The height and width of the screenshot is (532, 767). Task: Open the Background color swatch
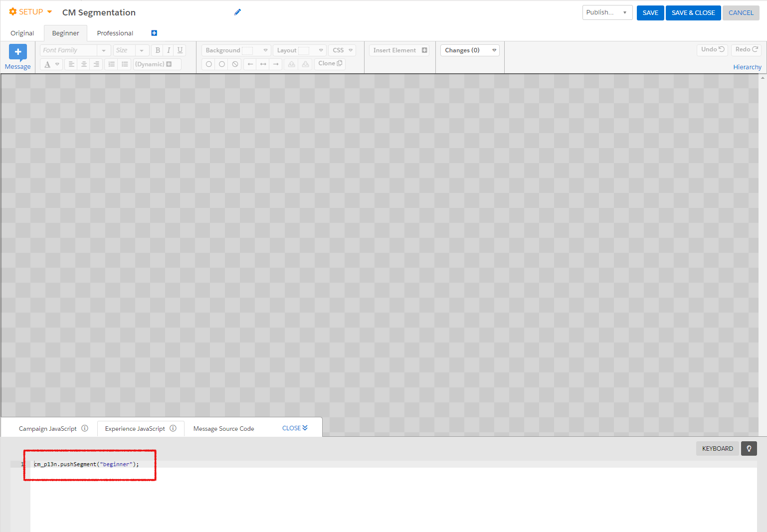[247, 50]
